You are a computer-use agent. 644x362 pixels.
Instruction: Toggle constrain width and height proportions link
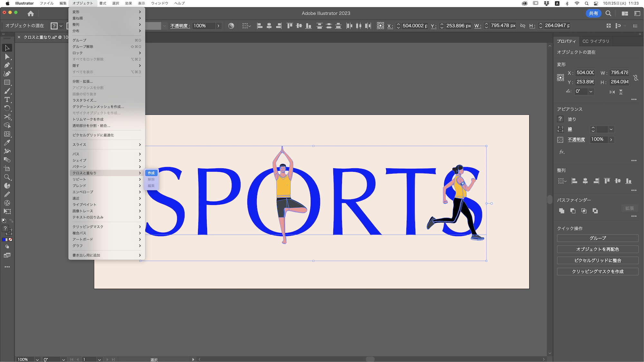(636, 78)
